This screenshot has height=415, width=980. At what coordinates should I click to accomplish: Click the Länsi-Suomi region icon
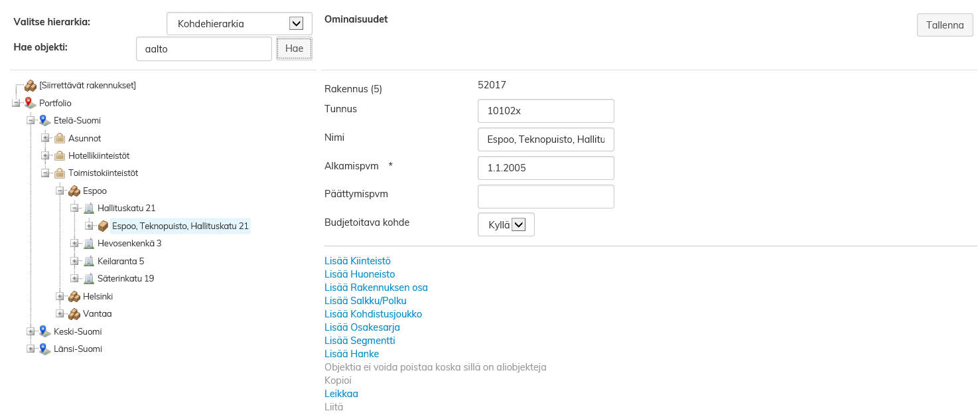point(45,349)
